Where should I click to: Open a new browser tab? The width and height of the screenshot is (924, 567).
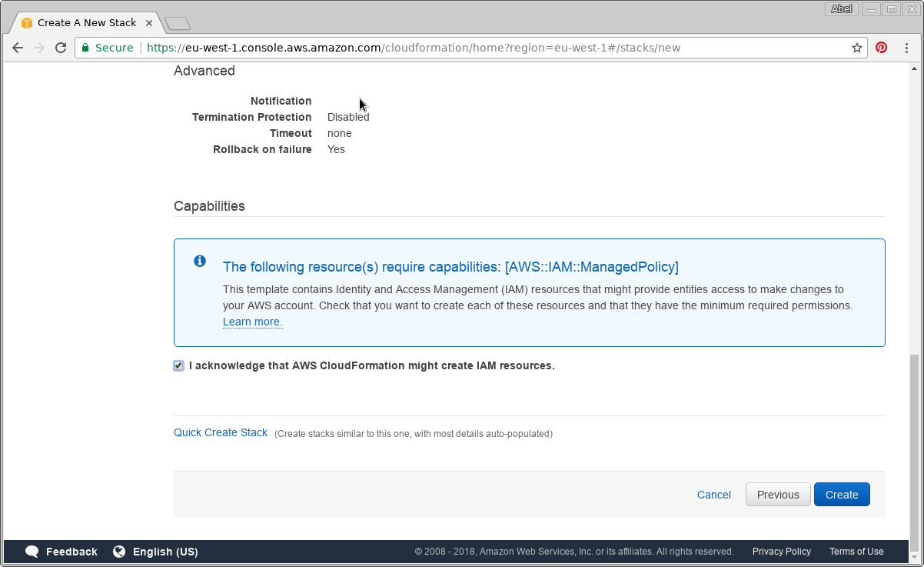pyautogui.click(x=178, y=24)
